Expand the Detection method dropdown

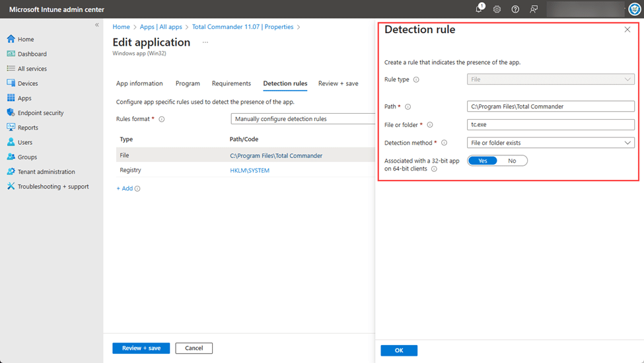[550, 143]
